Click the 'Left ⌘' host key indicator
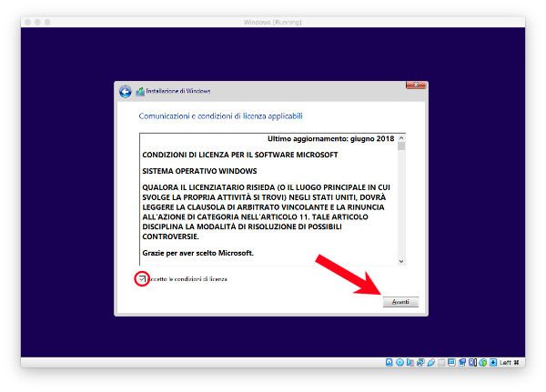546x392 pixels. point(510,362)
